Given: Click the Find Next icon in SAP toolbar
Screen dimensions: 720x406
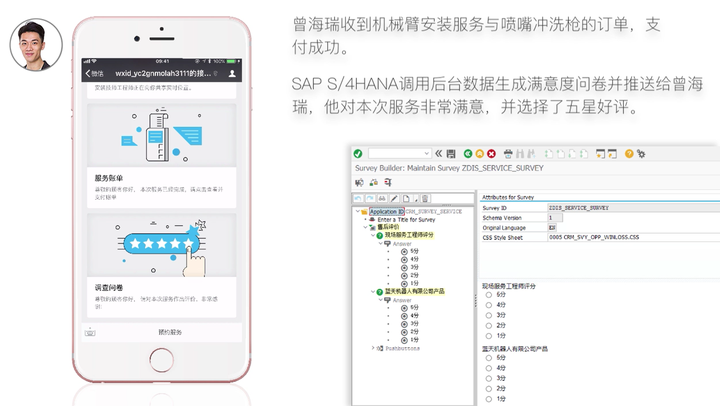Looking at the screenshot, I should point(531,153).
